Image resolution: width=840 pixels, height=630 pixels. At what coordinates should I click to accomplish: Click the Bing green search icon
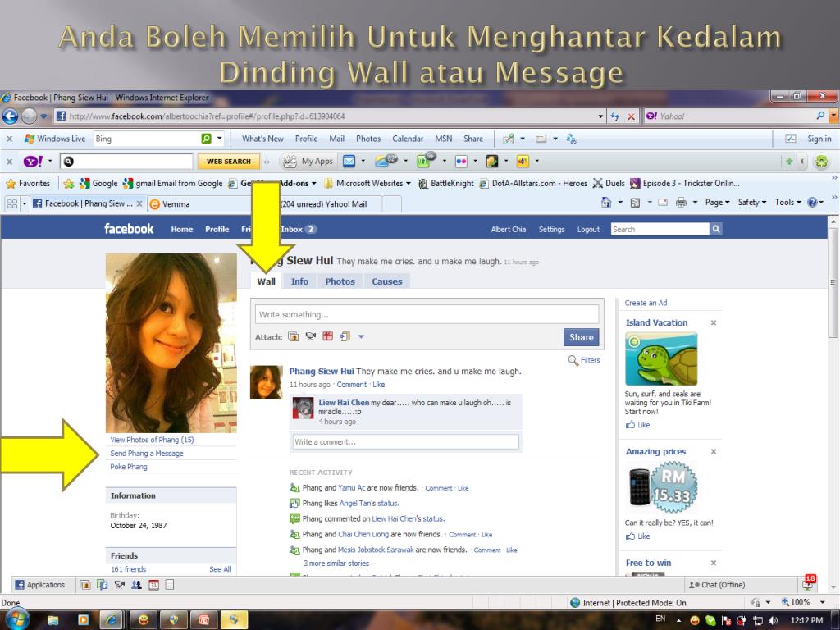[x=206, y=139]
